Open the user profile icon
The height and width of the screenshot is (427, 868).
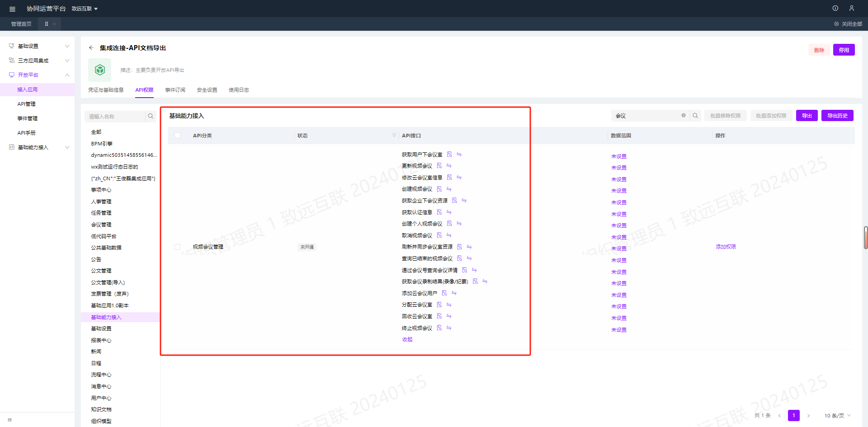851,8
